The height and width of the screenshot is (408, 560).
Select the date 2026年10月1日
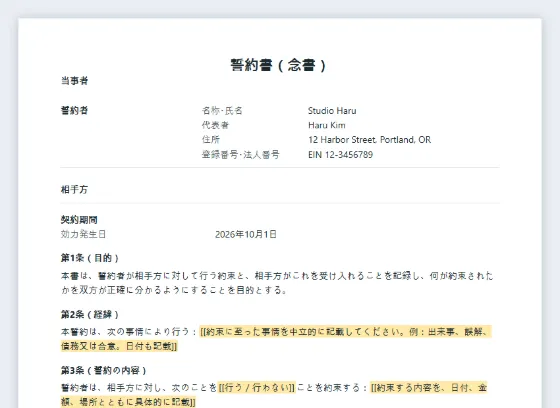pos(246,234)
